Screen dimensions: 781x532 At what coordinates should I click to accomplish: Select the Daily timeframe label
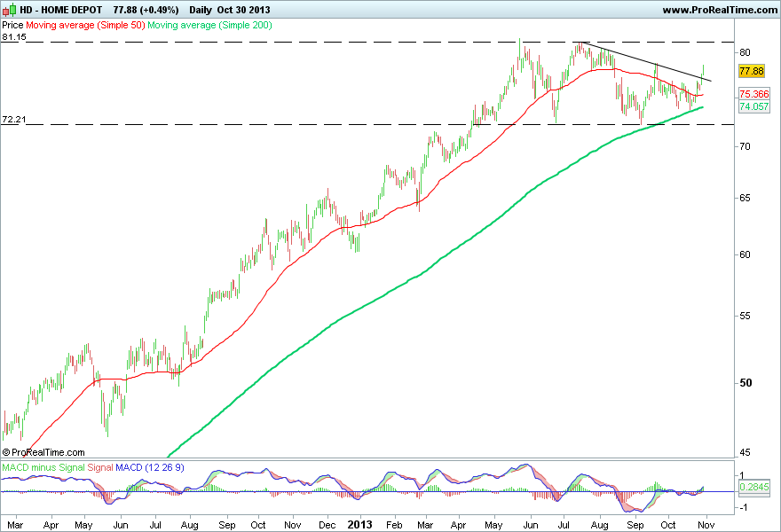pyautogui.click(x=201, y=10)
